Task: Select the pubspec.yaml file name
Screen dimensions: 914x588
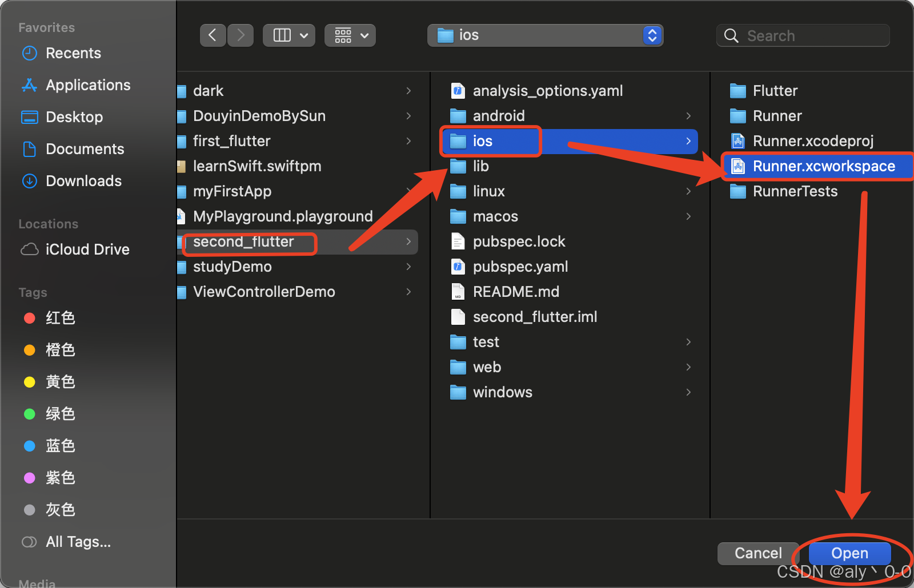Action: [520, 267]
